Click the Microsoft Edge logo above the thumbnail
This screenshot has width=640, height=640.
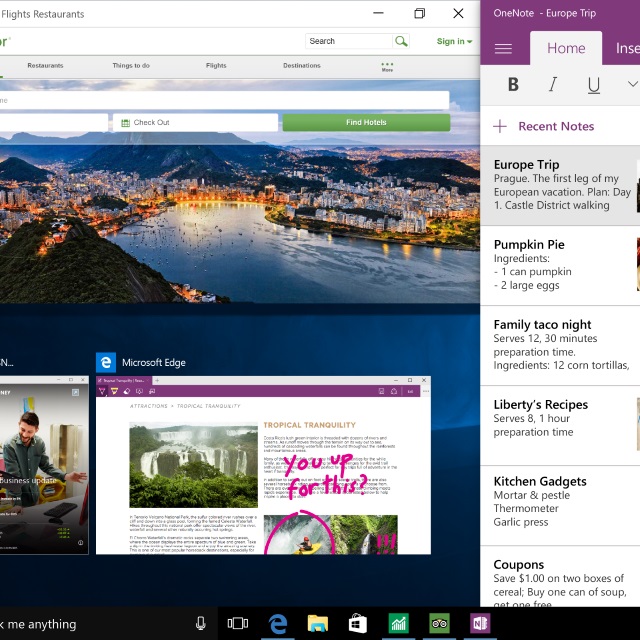[x=106, y=362]
